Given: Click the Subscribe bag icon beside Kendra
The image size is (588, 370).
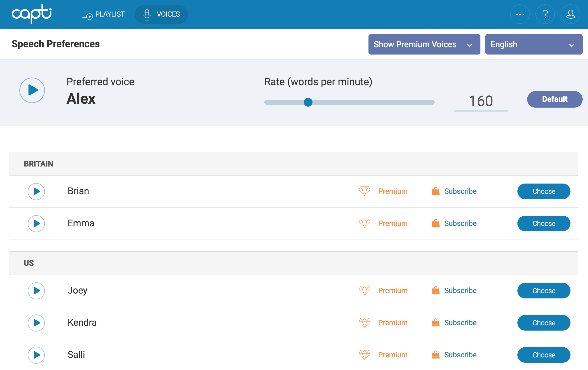Looking at the screenshot, I should [436, 323].
